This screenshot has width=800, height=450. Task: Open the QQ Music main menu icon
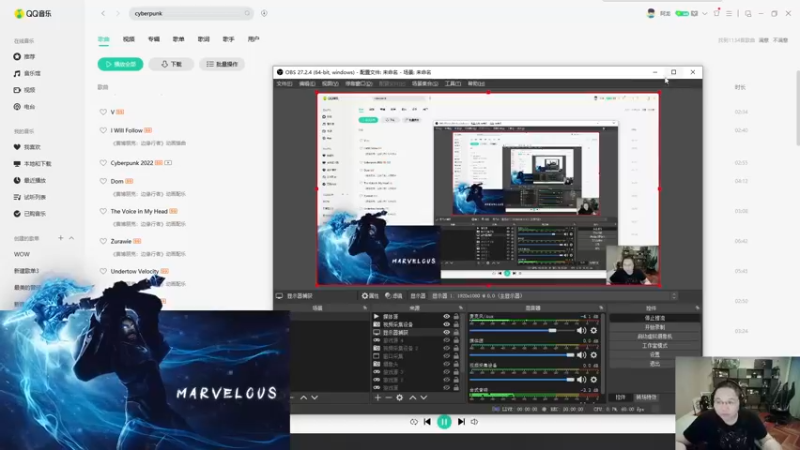(729, 13)
